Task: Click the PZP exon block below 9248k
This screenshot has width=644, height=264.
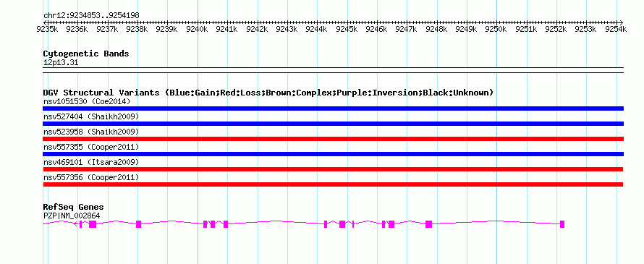Action: point(429,224)
